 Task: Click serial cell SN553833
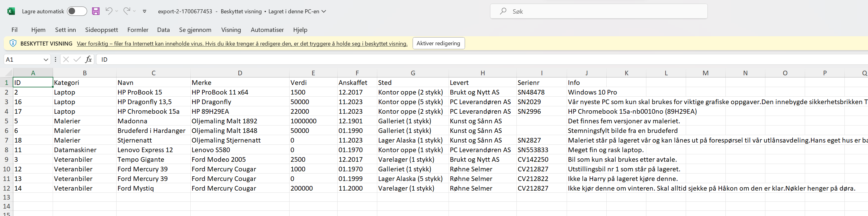pyautogui.click(x=542, y=150)
